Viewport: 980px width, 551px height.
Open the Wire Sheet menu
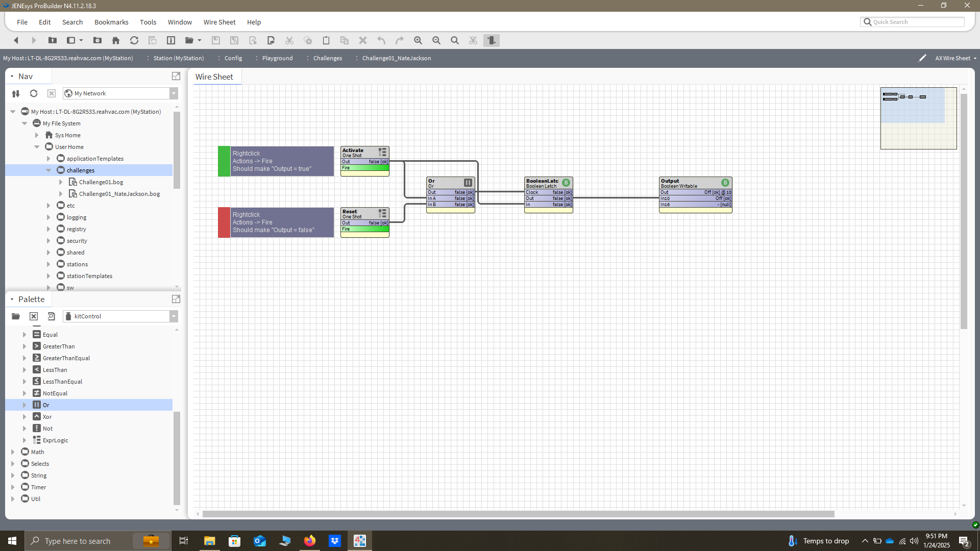tap(219, 22)
